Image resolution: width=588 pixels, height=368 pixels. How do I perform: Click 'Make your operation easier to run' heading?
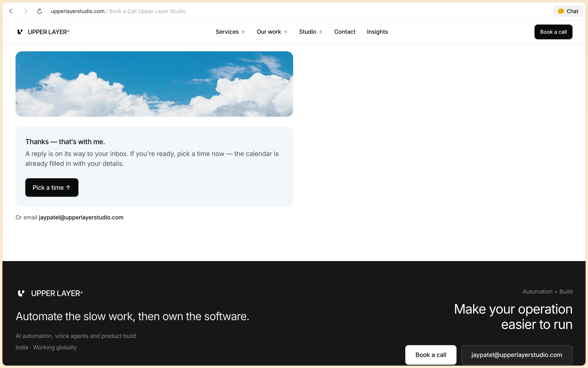click(x=513, y=317)
